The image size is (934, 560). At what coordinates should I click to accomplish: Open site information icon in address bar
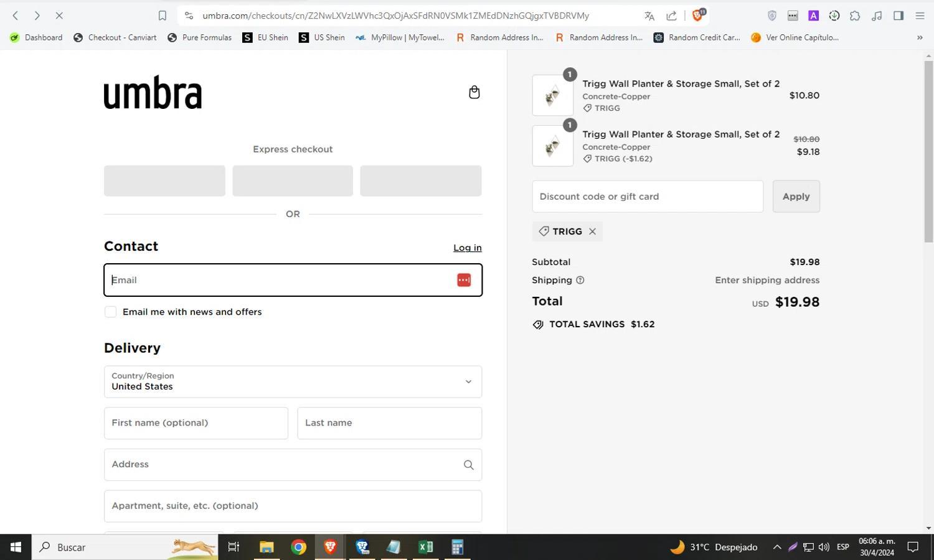tap(189, 16)
